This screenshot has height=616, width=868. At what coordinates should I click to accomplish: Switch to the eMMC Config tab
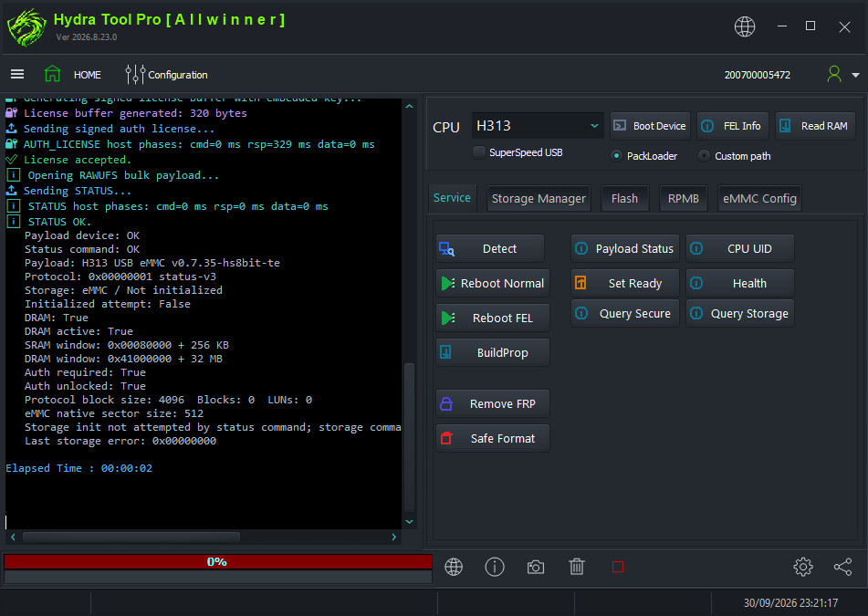pyautogui.click(x=759, y=198)
